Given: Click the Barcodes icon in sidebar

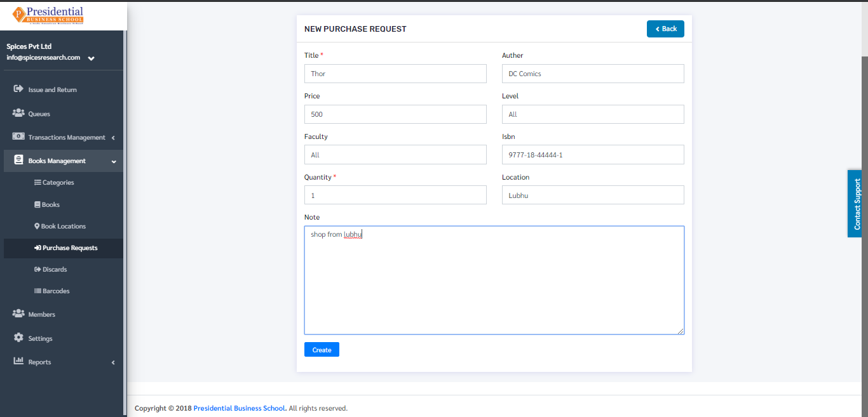Looking at the screenshot, I should 37,291.
